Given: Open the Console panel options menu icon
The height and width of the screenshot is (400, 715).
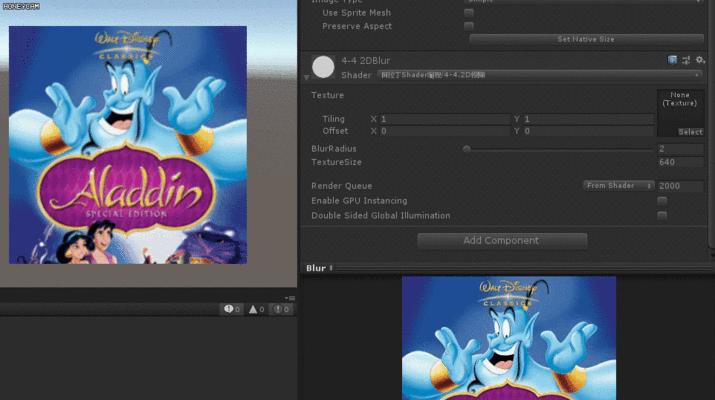Looking at the screenshot, I should point(290,298).
